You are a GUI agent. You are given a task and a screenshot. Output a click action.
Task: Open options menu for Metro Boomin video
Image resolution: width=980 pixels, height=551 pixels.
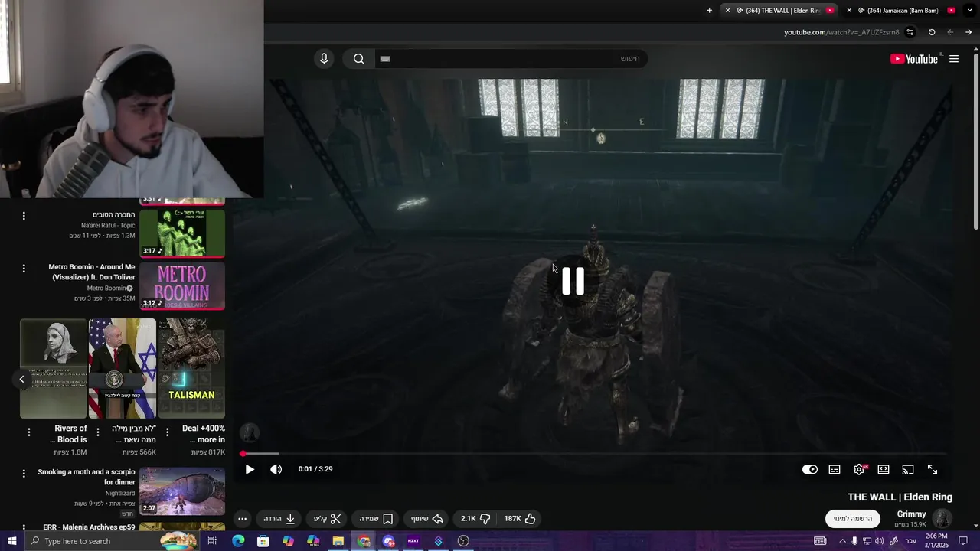[24, 269]
